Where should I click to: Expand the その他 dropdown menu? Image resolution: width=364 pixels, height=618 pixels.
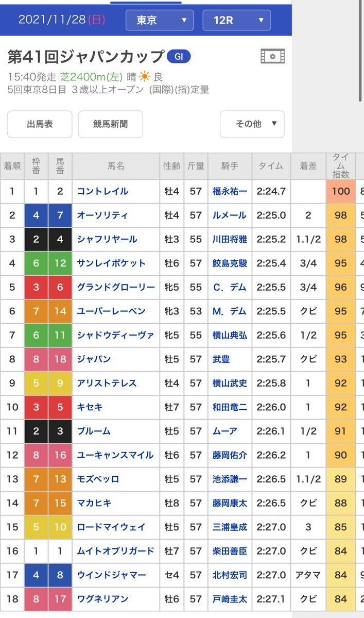pyautogui.click(x=252, y=124)
